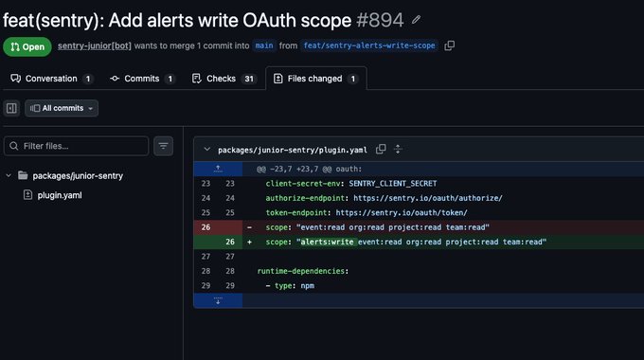
Task: Focus the Filter files search field
Action: (77, 146)
